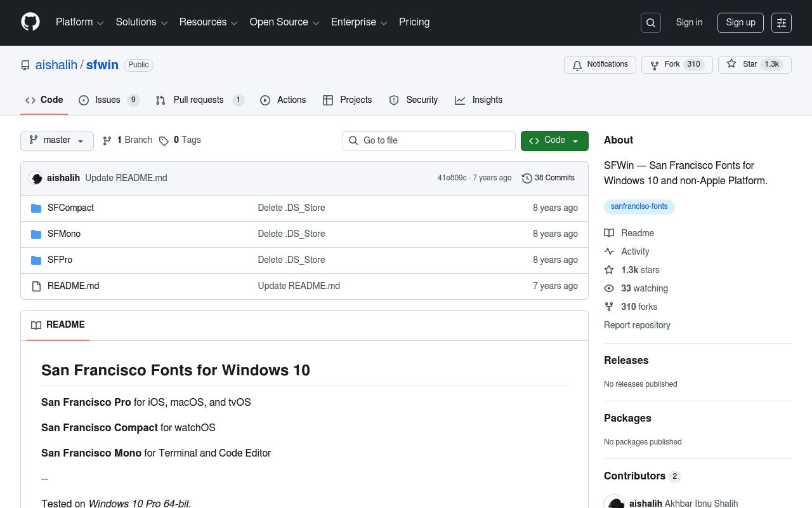812x508 pixels.
Task: Open the Pull requests tab
Action: [x=198, y=100]
